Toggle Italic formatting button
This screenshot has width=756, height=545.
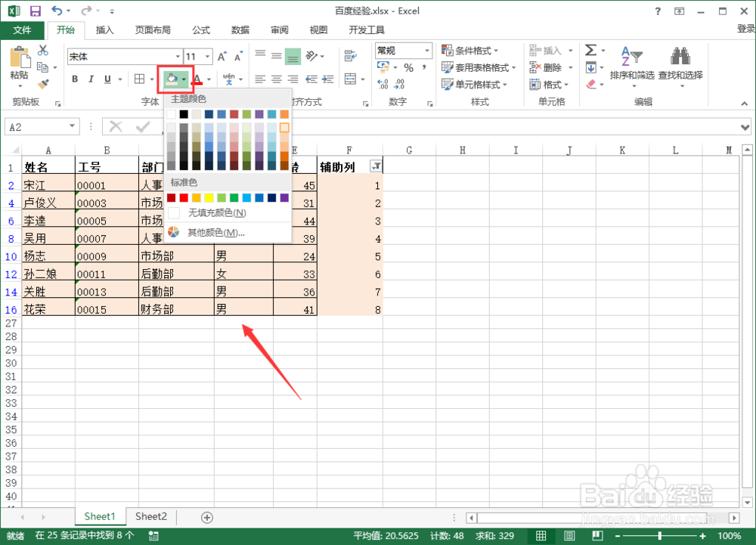[91, 79]
